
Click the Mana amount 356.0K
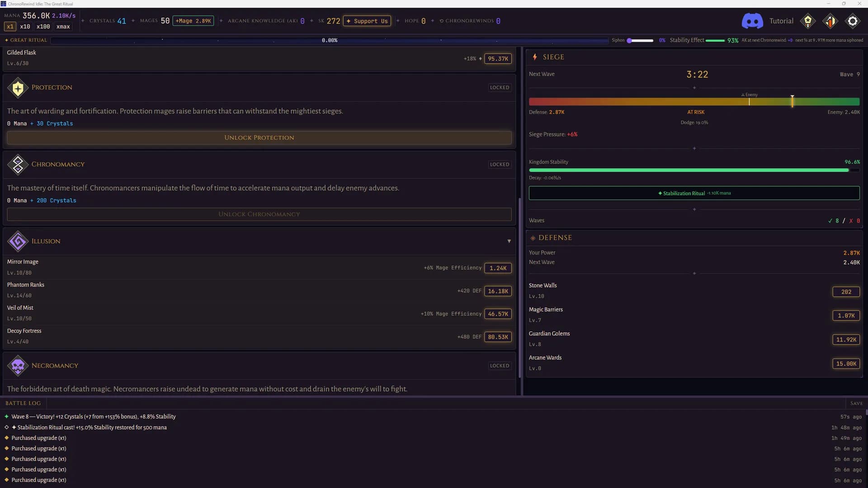[x=36, y=16]
